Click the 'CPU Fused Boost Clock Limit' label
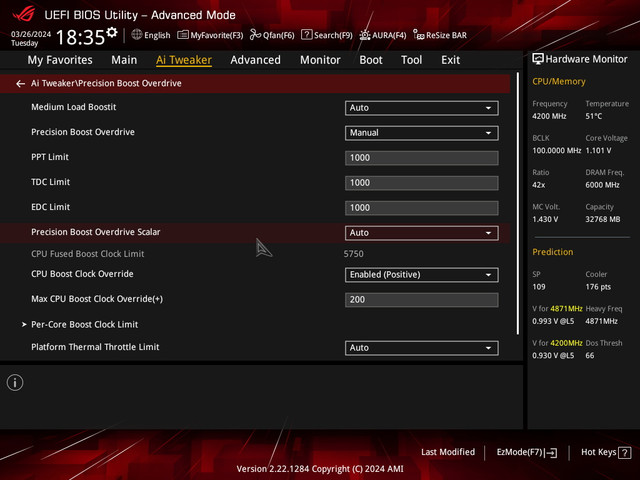This screenshot has width=640, height=480. pos(87,254)
